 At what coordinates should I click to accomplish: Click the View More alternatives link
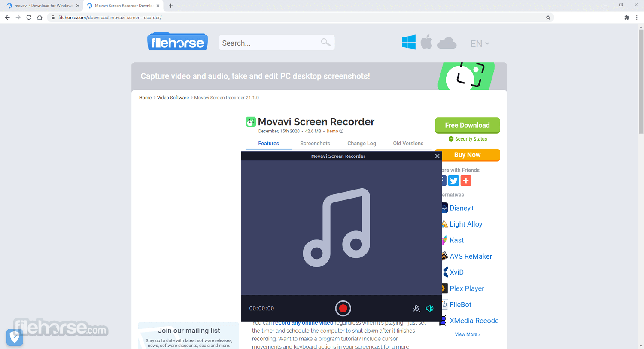[x=468, y=334]
